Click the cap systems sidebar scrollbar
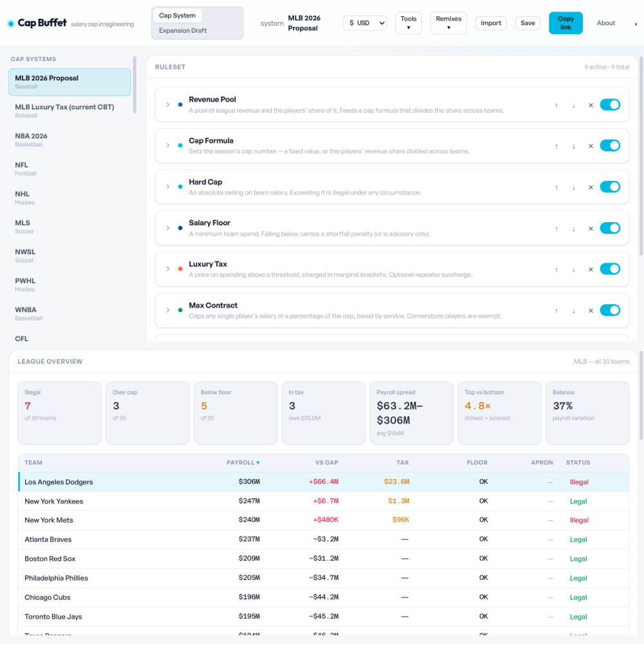Viewport: 644px width, 665px height. pyautogui.click(x=135, y=84)
